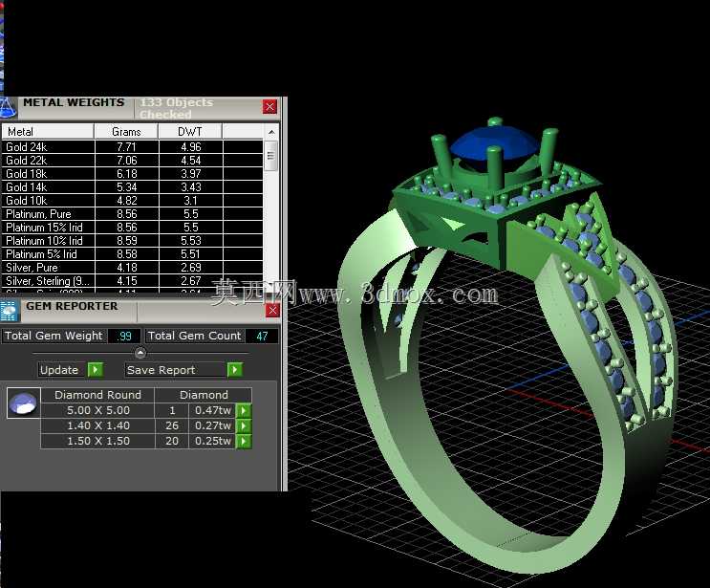The height and width of the screenshot is (588, 710).
Task: Click the Gem Reporter panel icon
Action: [9, 312]
